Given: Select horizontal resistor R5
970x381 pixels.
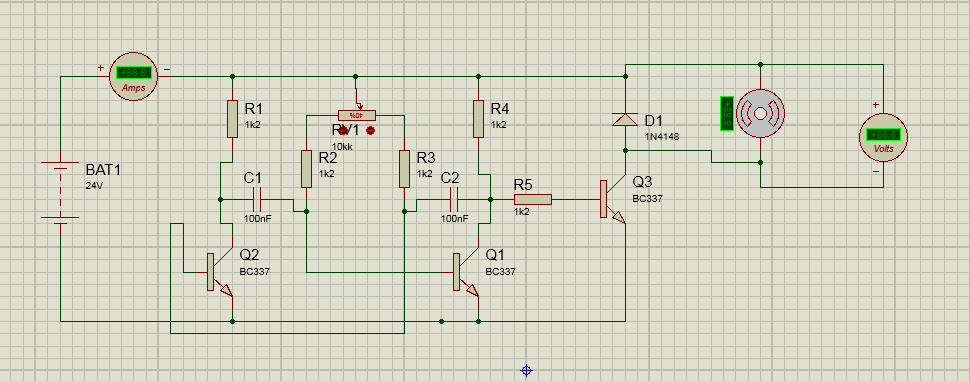Looking at the screenshot, I should click(x=533, y=199).
